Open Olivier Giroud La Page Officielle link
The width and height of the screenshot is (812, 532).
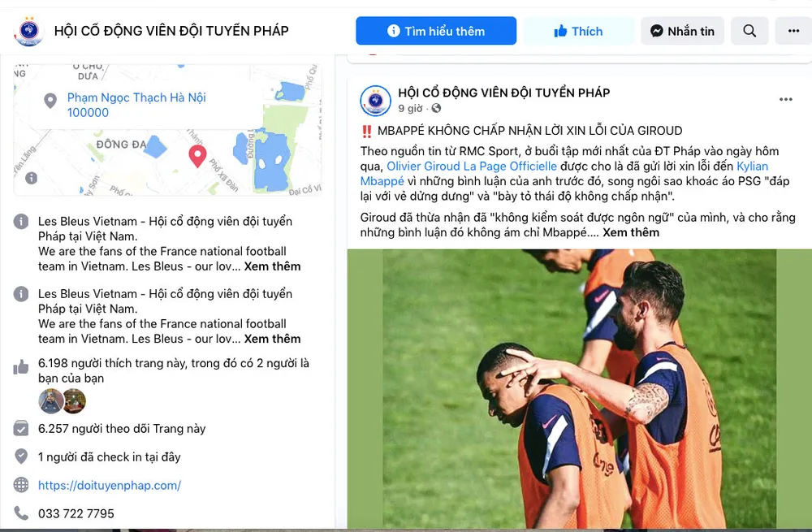pos(472,167)
